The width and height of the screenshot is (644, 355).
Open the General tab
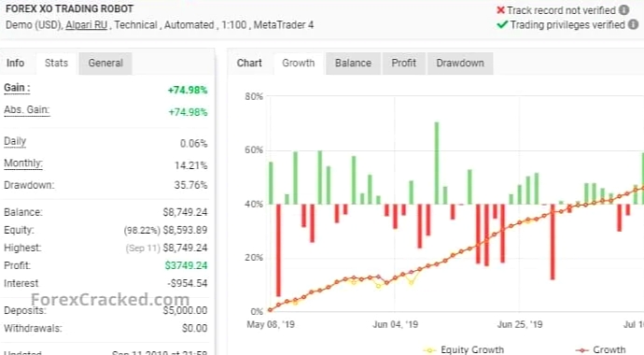(x=105, y=64)
